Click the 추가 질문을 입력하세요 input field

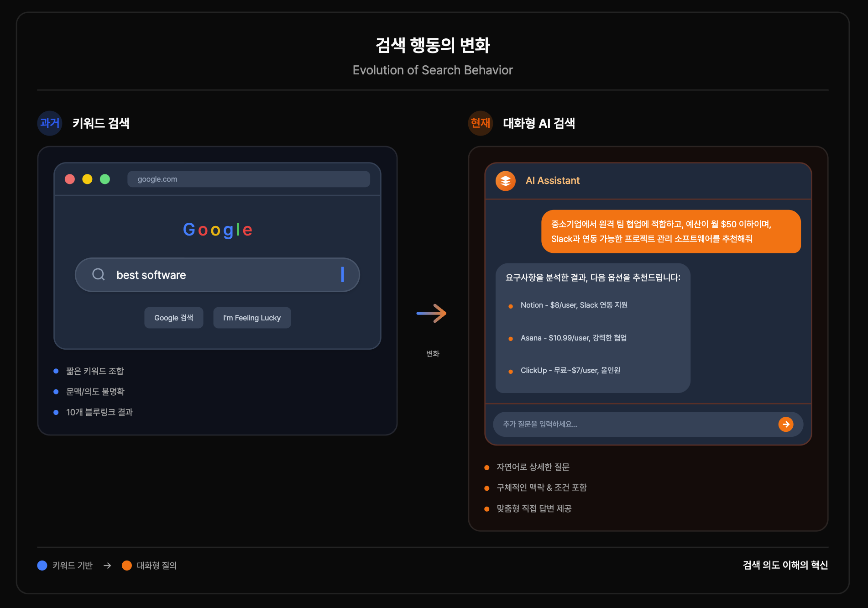tap(593, 424)
